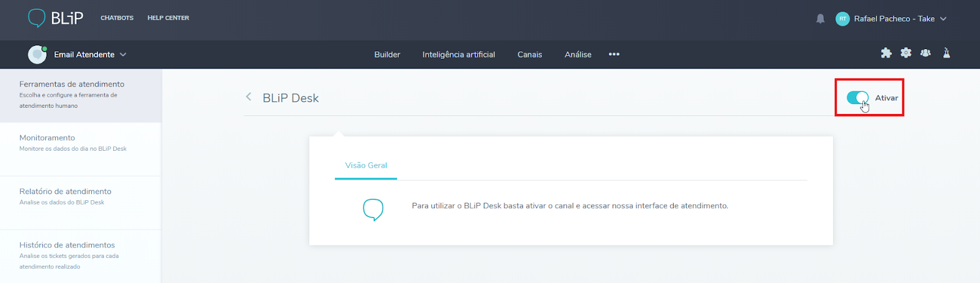980x283 pixels.
Task: Toggle the Ativar switch
Action: pyautogui.click(x=858, y=97)
